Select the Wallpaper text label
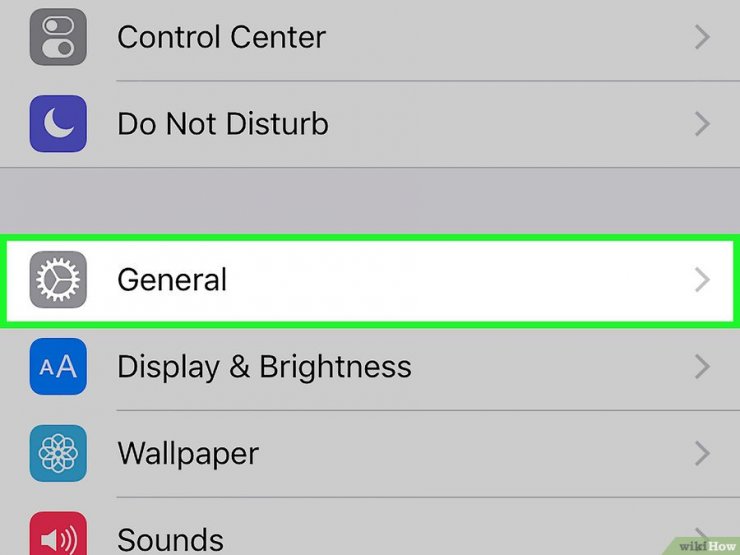Image resolution: width=740 pixels, height=555 pixels. pyautogui.click(x=188, y=454)
